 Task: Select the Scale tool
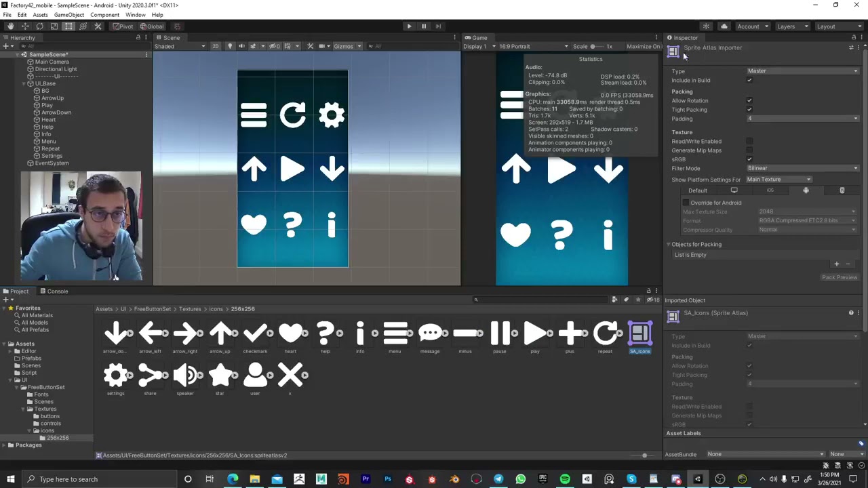coord(54,26)
